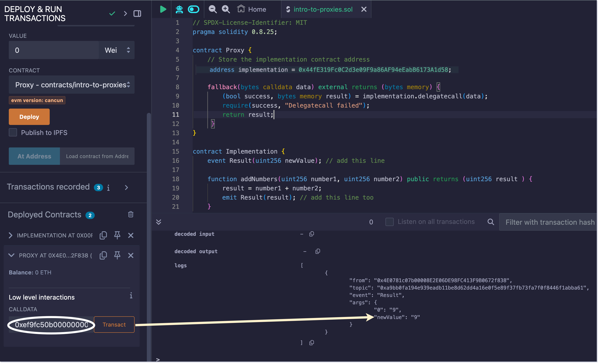Delete all deployed contracts with trash icon
599x364 pixels.
(131, 214)
